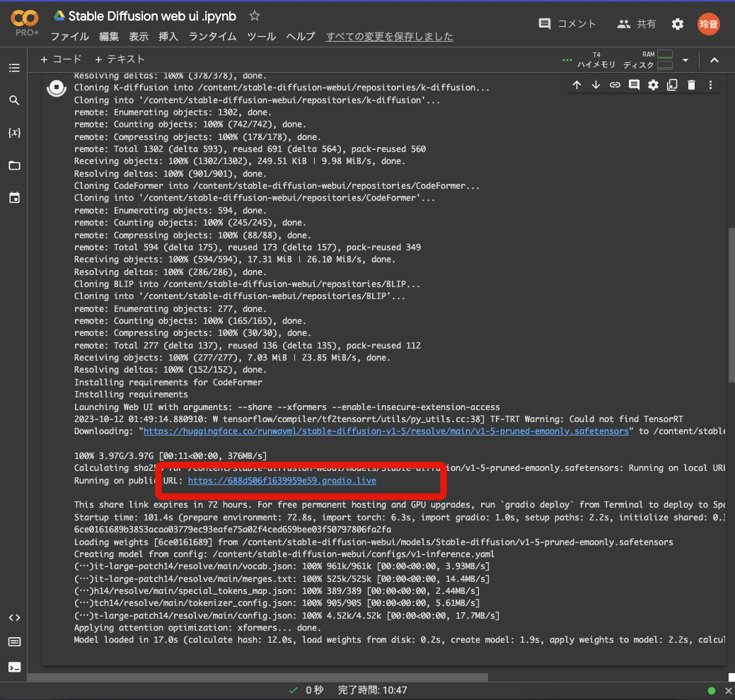Open the 挿入 menu
The image size is (735, 700).
click(168, 37)
